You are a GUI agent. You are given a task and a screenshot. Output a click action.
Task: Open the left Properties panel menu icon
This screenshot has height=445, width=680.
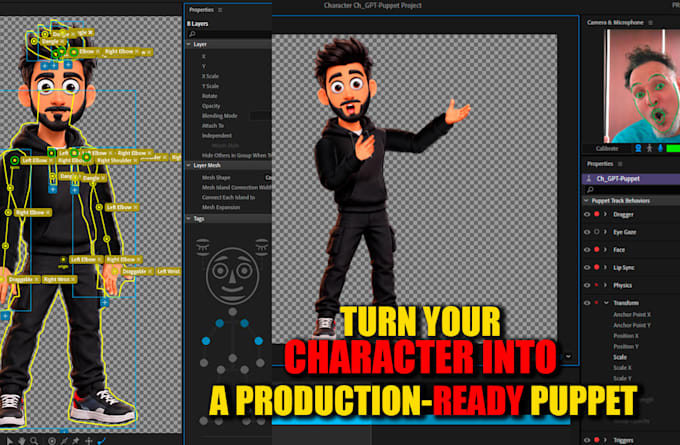(220, 10)
